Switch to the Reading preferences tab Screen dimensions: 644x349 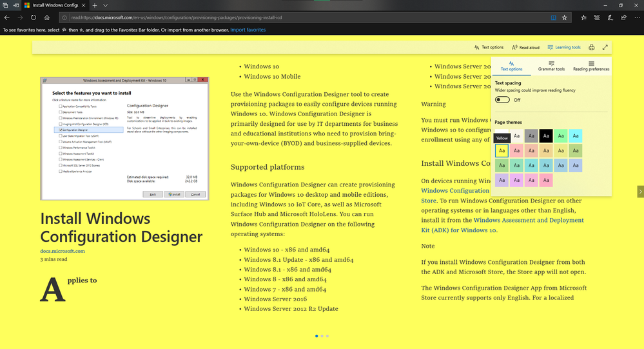point(591,66)
